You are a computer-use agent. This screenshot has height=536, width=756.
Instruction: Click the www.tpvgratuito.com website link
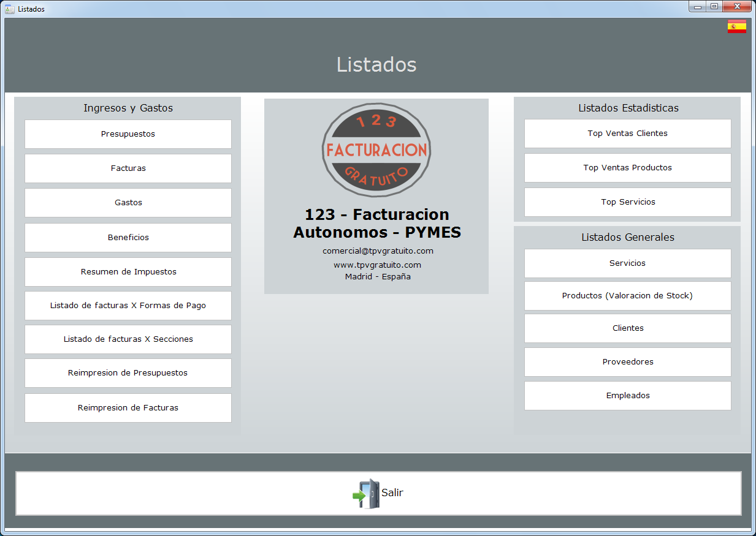click(377, 265)
